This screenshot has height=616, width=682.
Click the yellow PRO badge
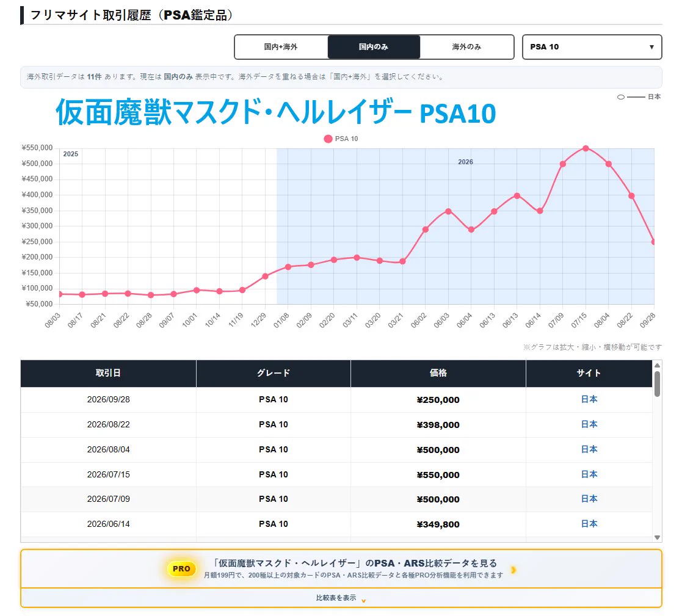(x=181, y=568)
